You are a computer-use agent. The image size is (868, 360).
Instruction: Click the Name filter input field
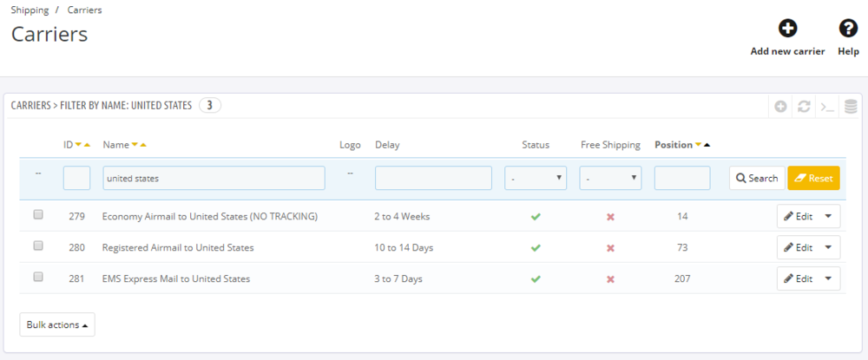(214, 178)
